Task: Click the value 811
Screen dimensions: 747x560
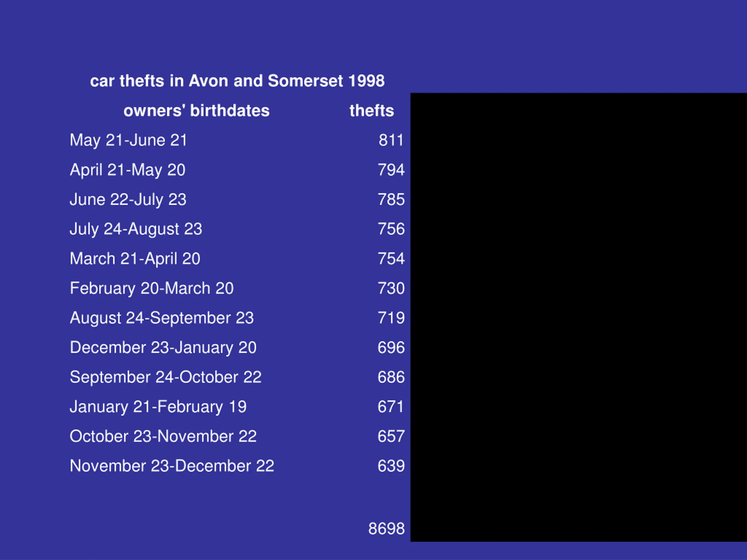Action: click(x=391, y=140)
